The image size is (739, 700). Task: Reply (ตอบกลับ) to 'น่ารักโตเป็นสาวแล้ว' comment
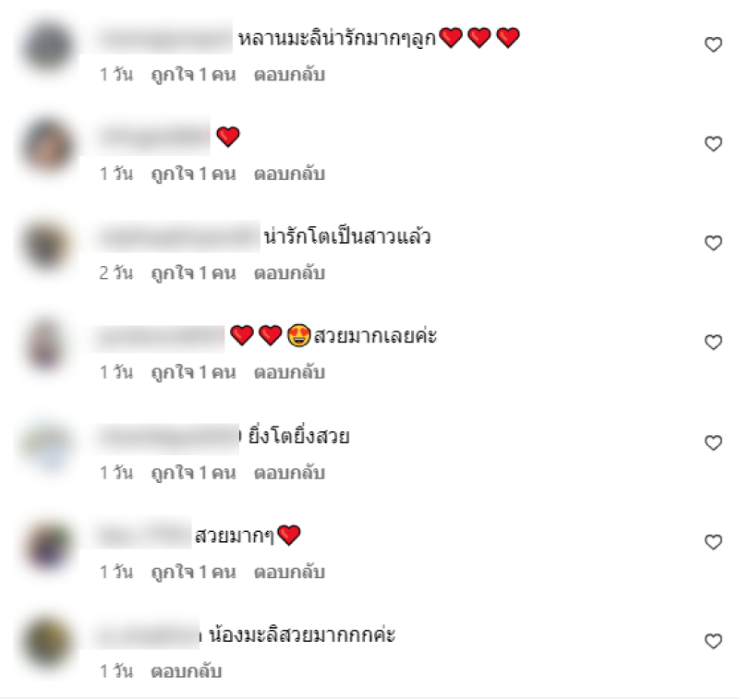pyautogui.click(x=289, y=272)
